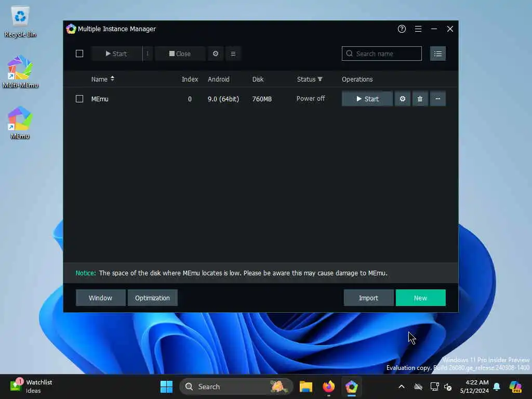Image resolution: width=532 pixels, height=399 pixels.
Task: Click the Android column header
Action: (x=219, y=79)
